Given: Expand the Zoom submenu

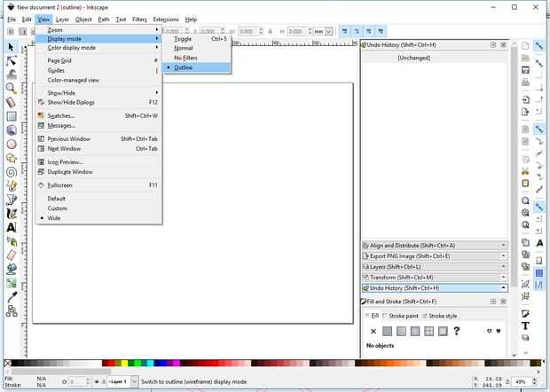Looking at the screenshot, I should point(98,30).
